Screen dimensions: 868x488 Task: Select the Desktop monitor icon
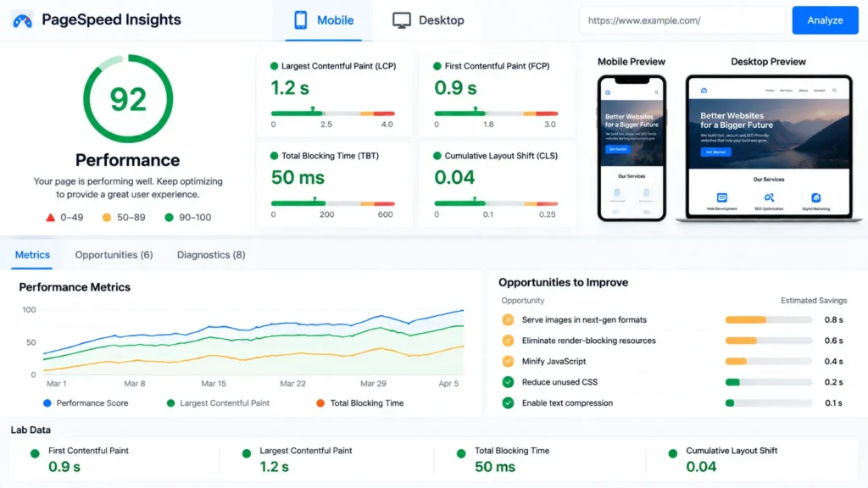point(401,20)
